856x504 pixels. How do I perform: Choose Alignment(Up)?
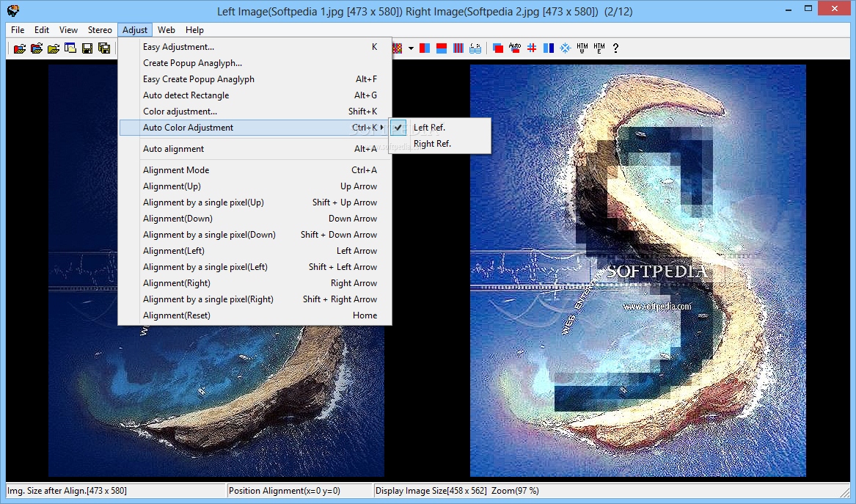[255, 186]
